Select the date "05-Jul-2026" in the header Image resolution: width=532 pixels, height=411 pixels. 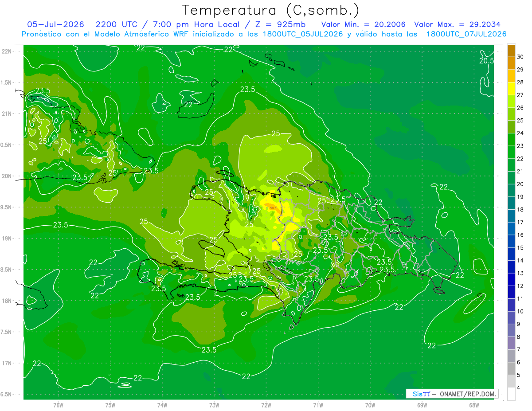(x=55, y=24)
